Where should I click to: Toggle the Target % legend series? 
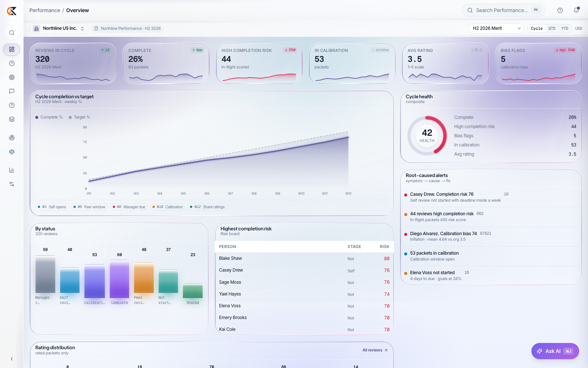(79, 117)
